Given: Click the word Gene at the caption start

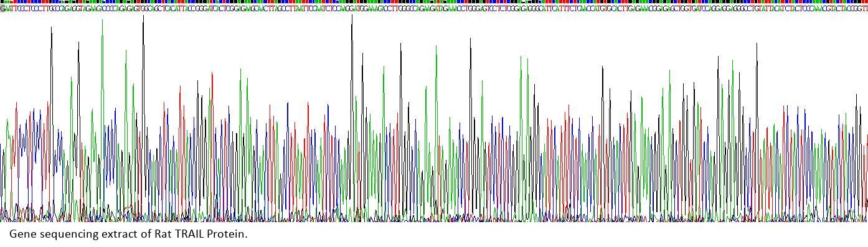Looking at the screenshot, I should pyautogui.click(x=23, y=234).
